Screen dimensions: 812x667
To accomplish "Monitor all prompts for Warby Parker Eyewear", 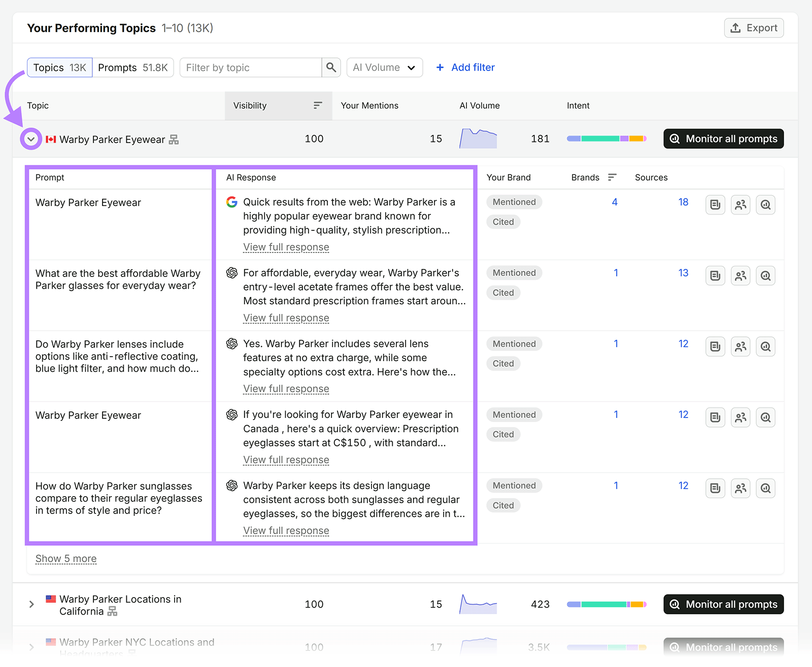I will [724, 138].
